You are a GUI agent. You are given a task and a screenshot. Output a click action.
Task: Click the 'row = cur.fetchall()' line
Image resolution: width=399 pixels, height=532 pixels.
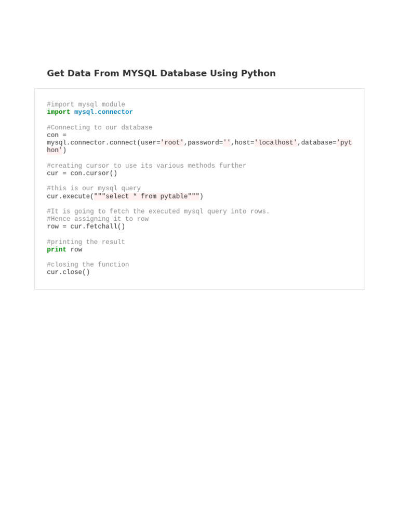pos(86,226)
